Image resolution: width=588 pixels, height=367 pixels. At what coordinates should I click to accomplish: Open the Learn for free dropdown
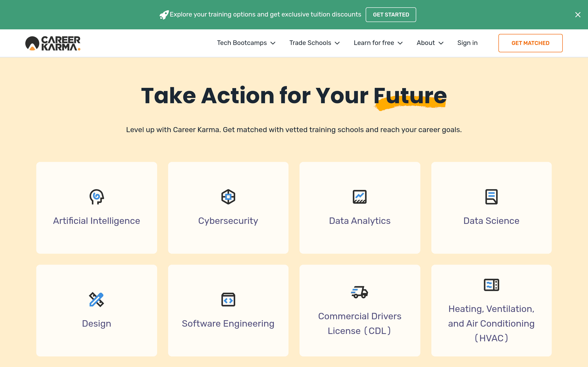378,43
